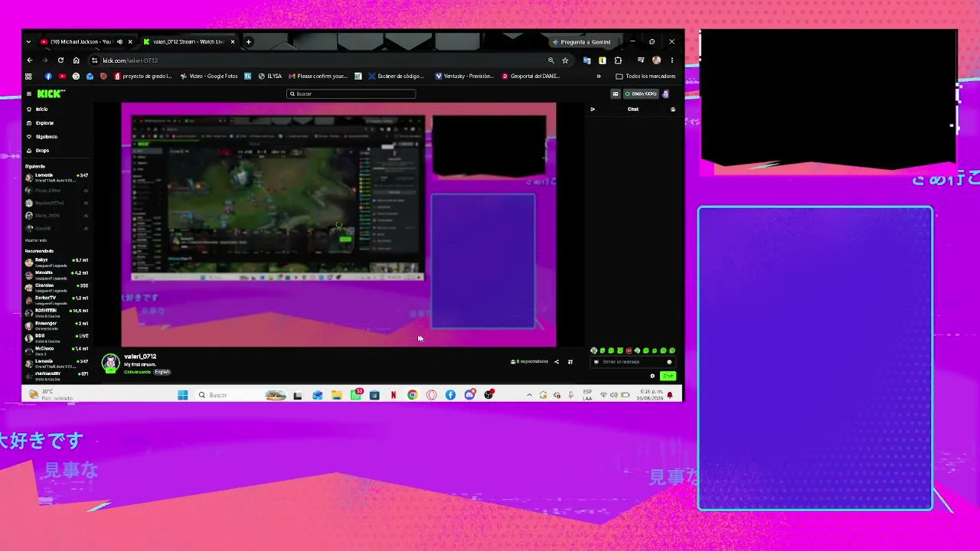Expand the hidden bookmarks chevron
980x551 pixels.
point(599,77)
